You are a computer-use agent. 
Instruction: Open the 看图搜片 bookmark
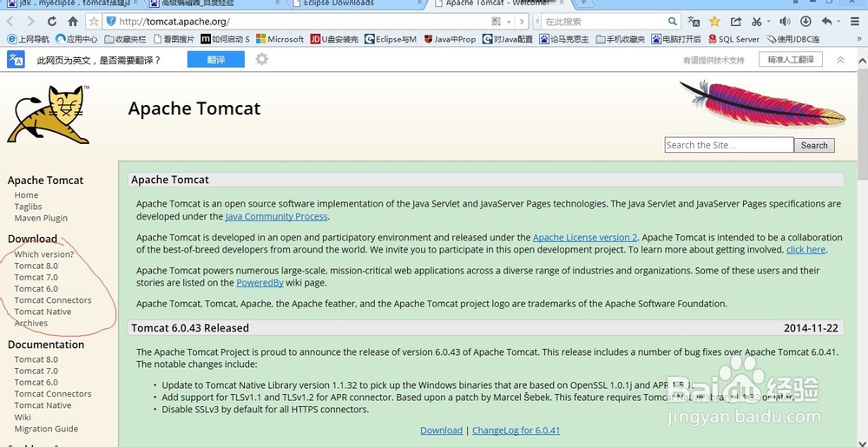click(174, 39)
